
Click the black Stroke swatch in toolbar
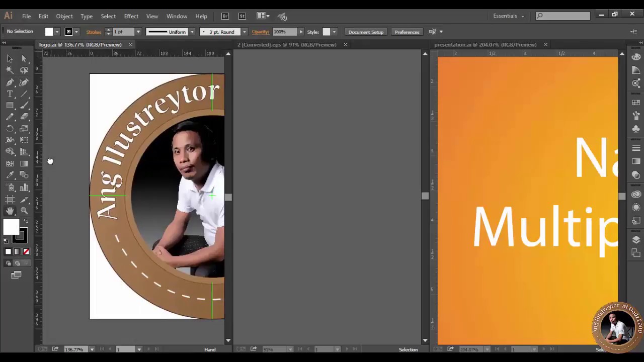[20, 236]
